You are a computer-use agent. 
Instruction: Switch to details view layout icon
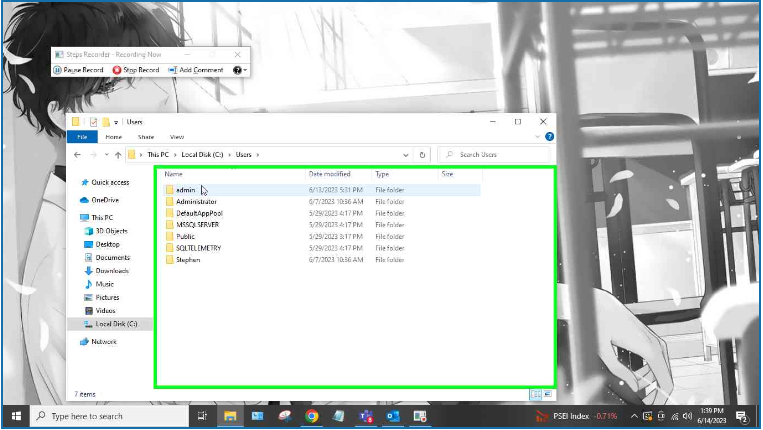536,394
